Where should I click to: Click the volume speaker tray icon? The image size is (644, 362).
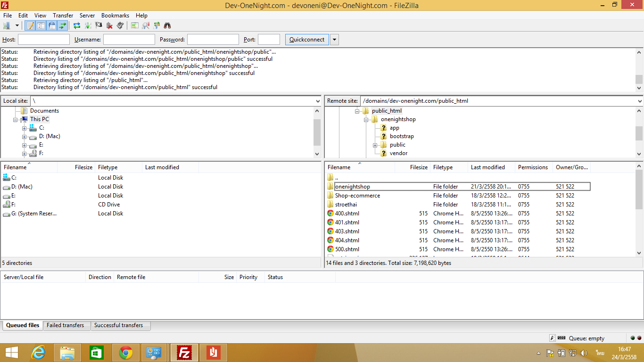point(584,353)
